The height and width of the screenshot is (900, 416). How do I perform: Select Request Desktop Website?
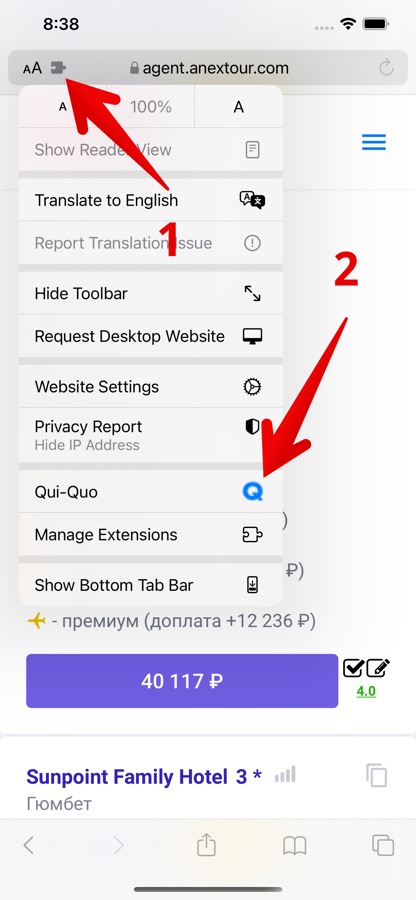tap(150, 336)
